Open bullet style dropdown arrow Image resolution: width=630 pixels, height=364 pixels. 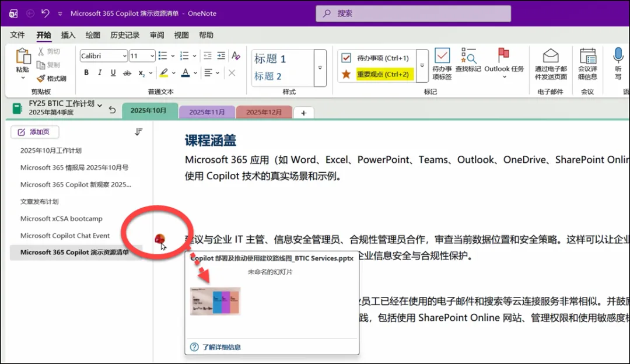[x=173, y=56]
